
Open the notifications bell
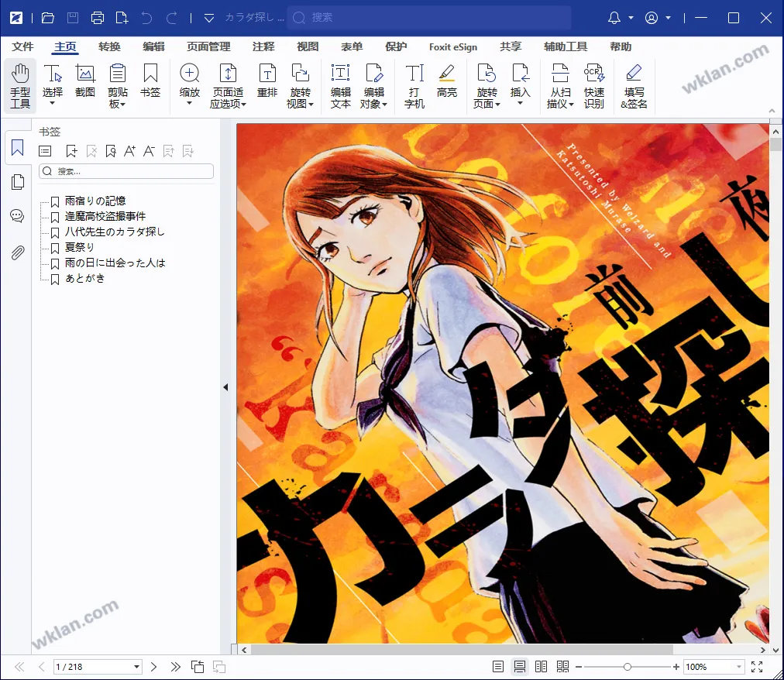[x=614, y=18]
